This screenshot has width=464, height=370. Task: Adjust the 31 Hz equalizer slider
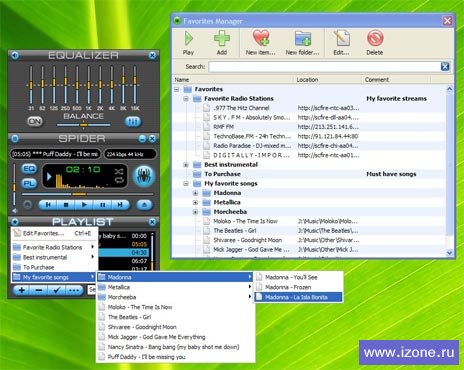pos(31,85)
